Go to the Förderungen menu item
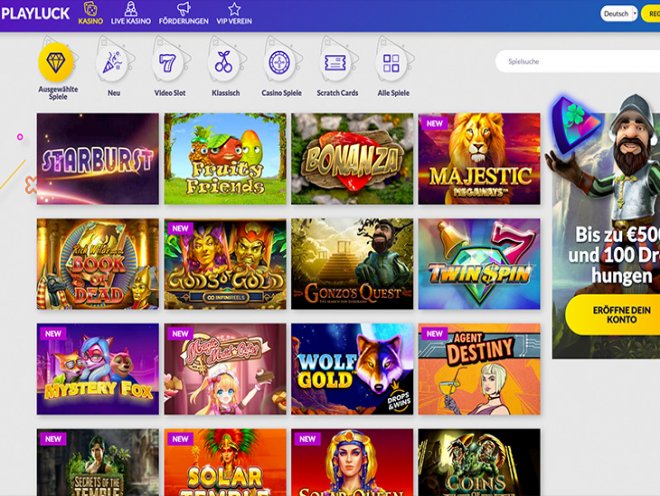The width and height of the screenshot is (660, 496). pyautogui.click(x=183, y=14)
